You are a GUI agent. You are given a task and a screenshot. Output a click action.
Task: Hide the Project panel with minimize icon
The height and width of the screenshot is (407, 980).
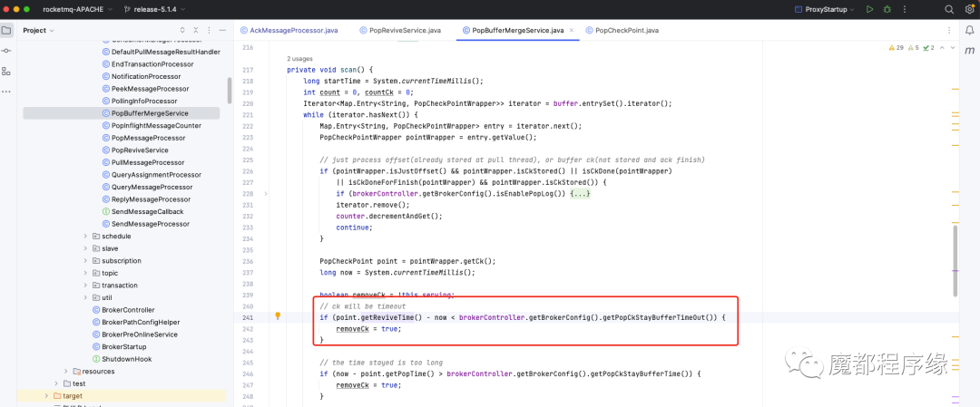pos(220,30)
